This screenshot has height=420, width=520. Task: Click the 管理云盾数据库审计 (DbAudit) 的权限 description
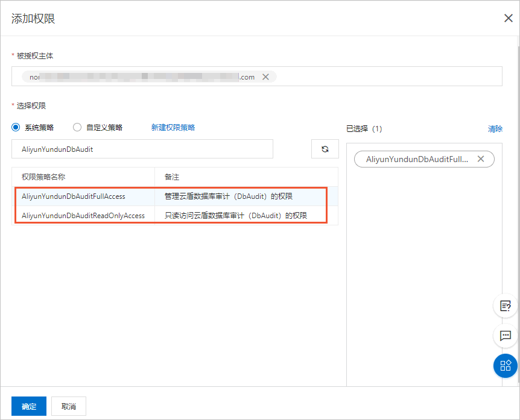(229, 196)
